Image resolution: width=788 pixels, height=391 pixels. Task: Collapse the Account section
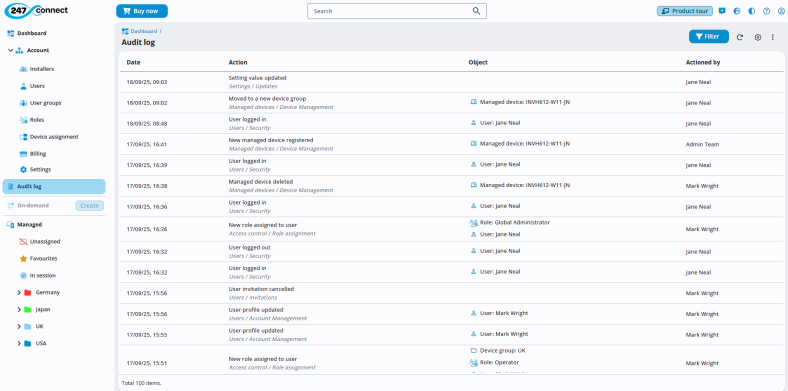coord(11,50)
